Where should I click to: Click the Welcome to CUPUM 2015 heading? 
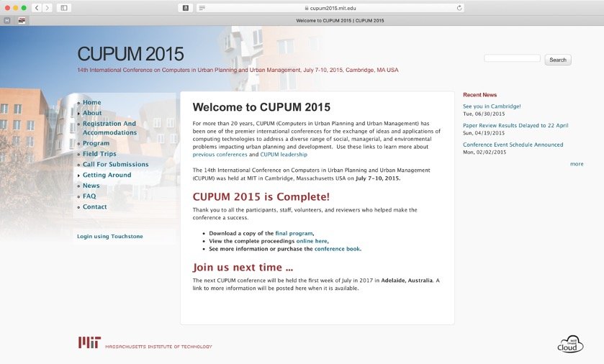click(261, 107)
